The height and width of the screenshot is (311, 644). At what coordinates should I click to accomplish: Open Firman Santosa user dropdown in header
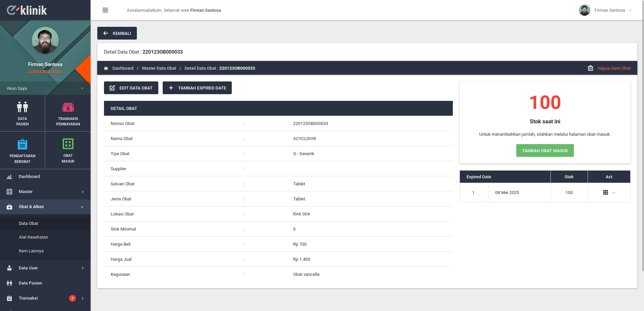point(605,10)
